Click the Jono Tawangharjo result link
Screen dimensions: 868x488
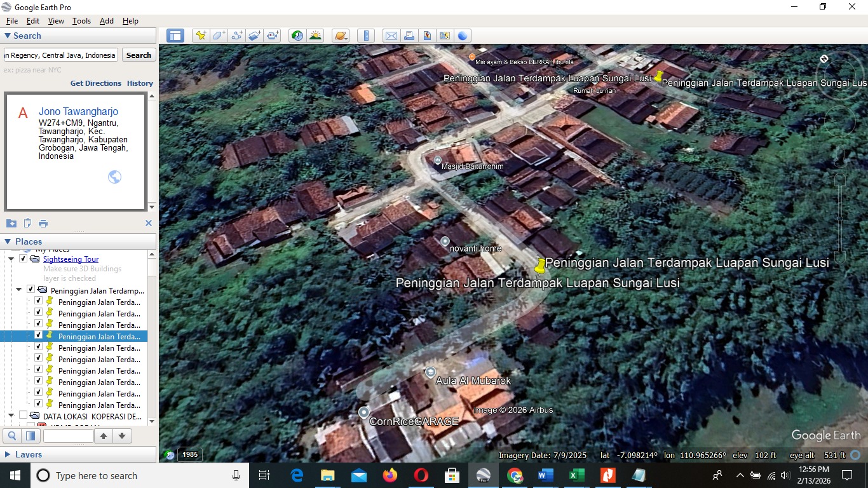coord(78,111)
